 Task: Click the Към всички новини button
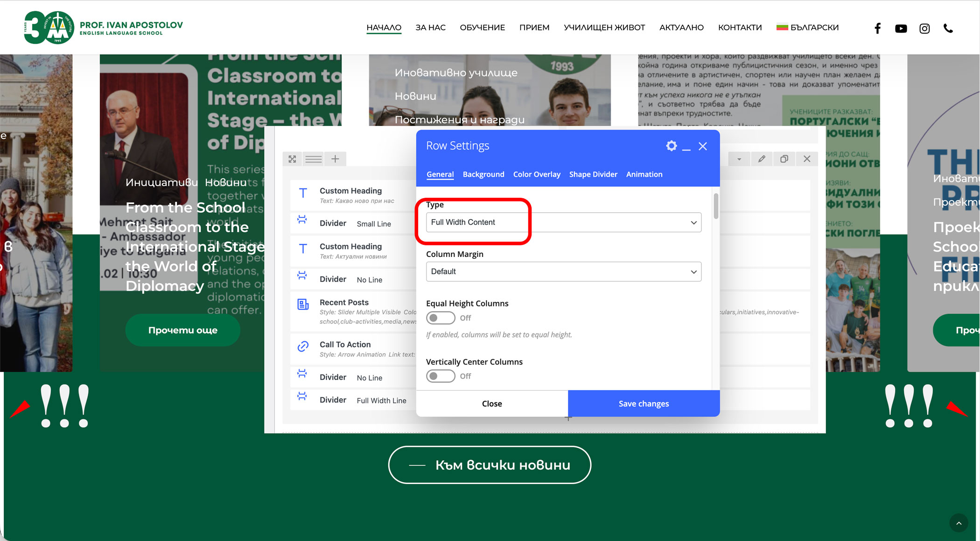click(490, 465)
